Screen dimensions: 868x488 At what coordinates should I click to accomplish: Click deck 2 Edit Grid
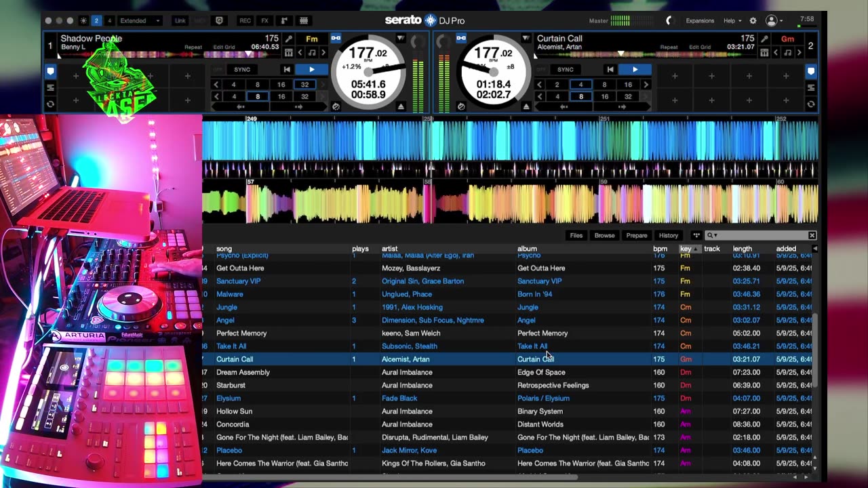coord(700,47)
